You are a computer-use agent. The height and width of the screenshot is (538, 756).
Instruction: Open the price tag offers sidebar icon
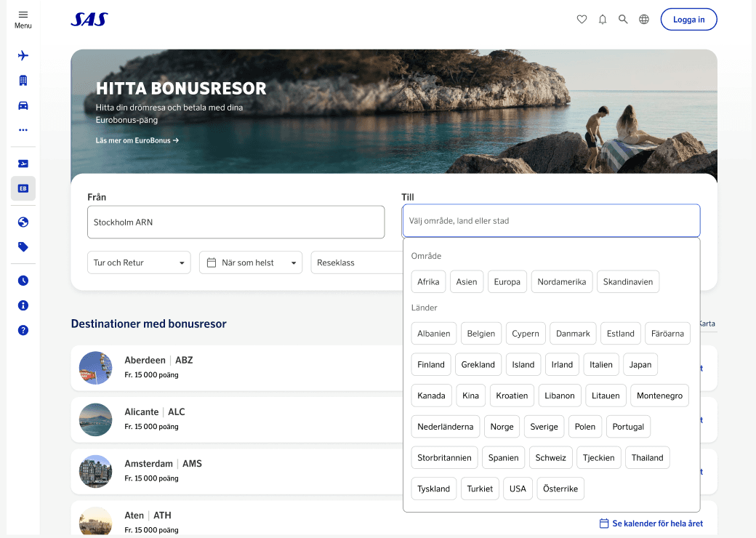point(23,246)
